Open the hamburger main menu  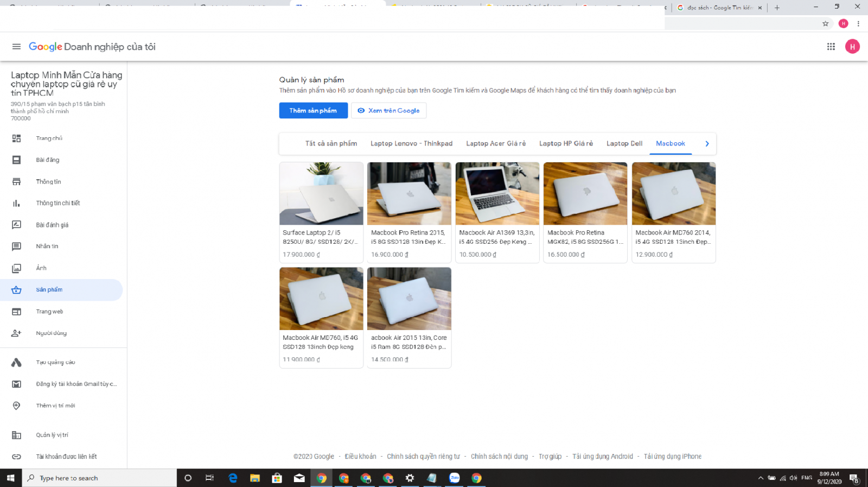pyautogui.click(x=16, y=47)
